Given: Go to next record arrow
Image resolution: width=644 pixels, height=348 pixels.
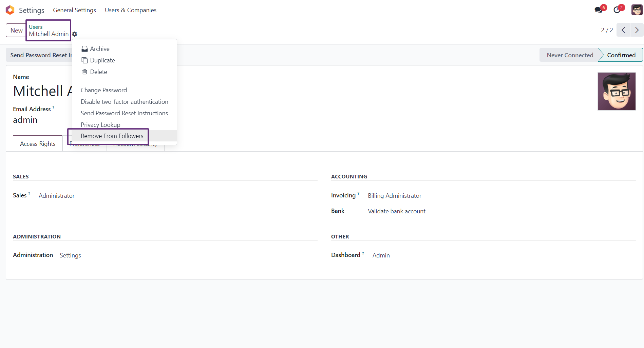Looking at the screenshot, I should tap(637, 30).
